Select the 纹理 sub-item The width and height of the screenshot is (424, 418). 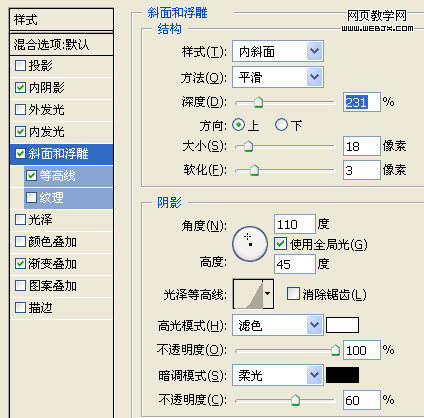pos(68,198)
